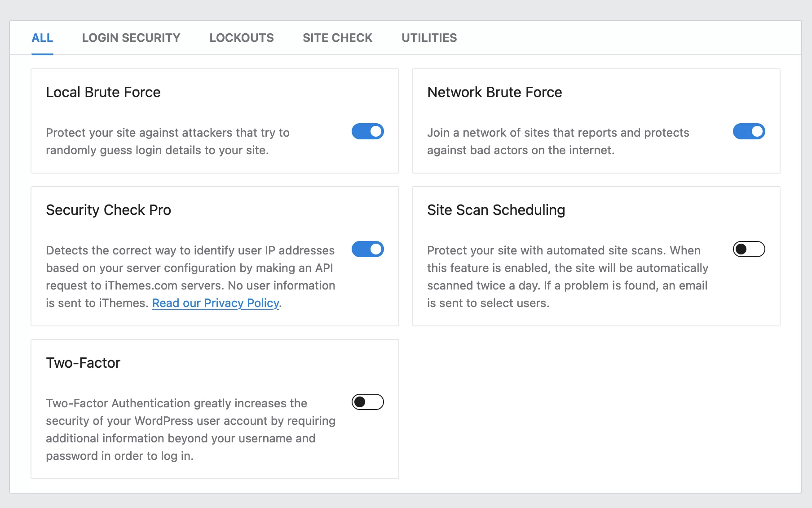Toggle off Security Check Pro

coord(367,249)
